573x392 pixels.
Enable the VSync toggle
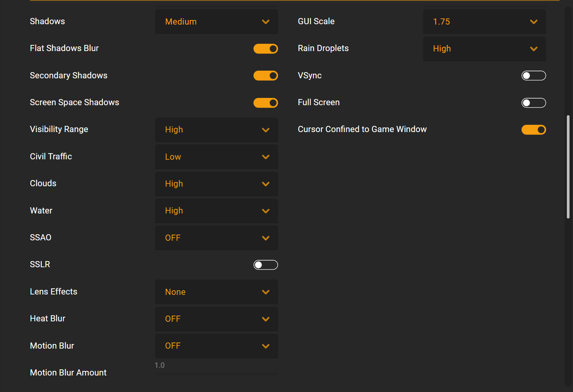pyautogui.click(x=533, y=76)
